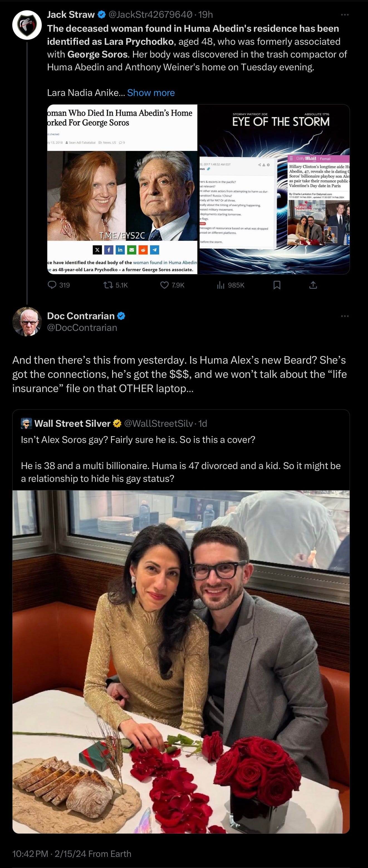The height and width of the screenshot is (868, 368).
Task: Visit the @JackStr42679640 handle
Action: (151, 14)
